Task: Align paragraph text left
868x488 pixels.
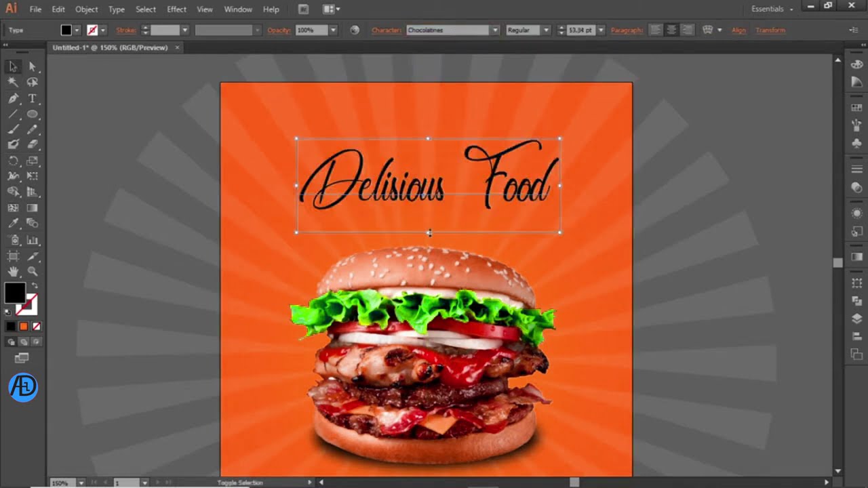Action: [x=655, y=30]
